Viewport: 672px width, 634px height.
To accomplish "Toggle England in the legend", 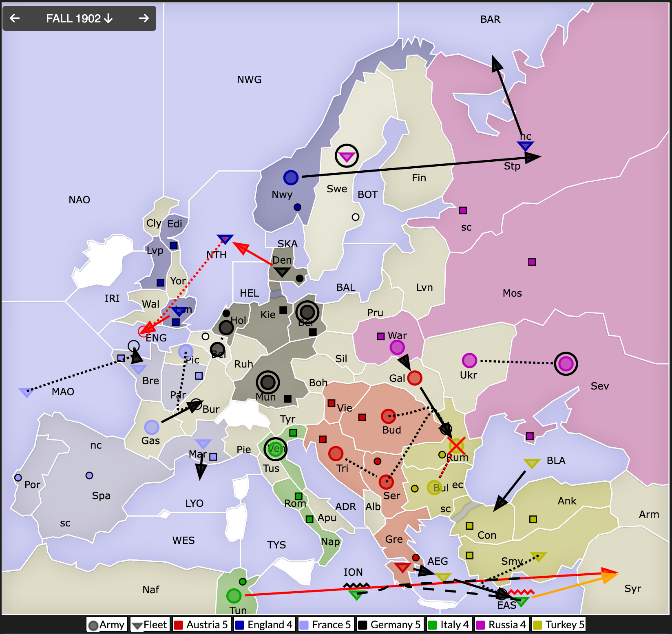I will pos(264,625).
